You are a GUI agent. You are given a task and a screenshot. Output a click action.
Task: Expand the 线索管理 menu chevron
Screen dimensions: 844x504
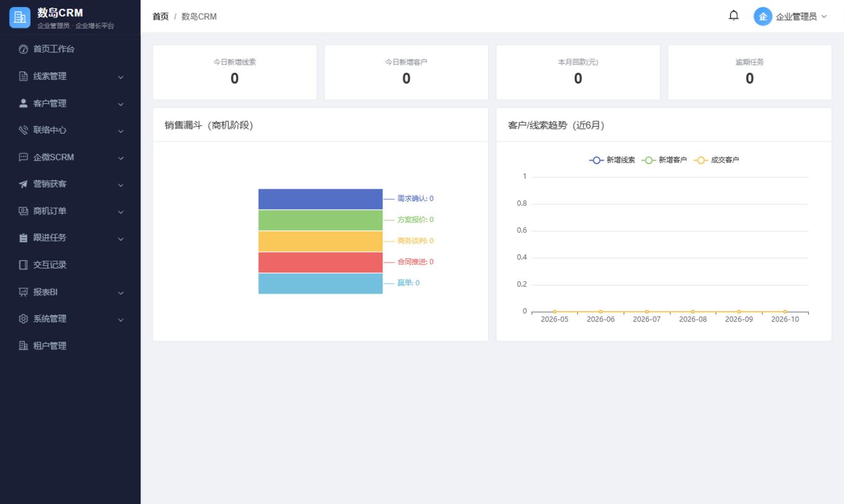120,77
